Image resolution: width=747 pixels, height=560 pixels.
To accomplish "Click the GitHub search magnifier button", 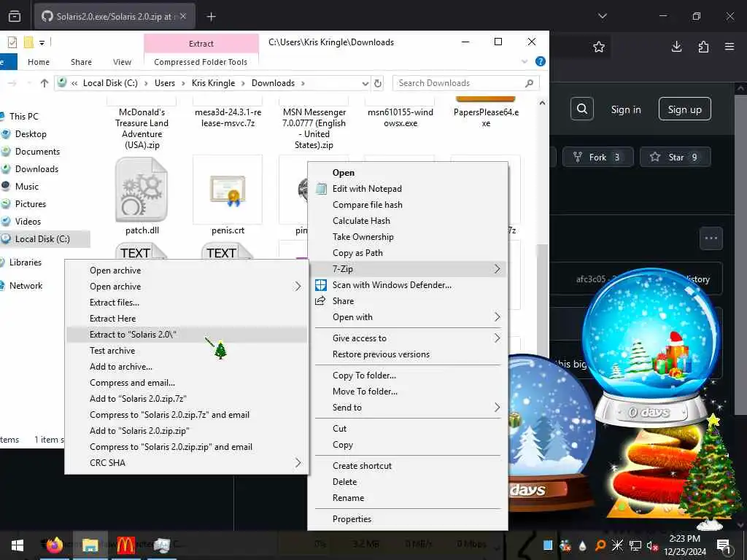I will [581, 109].
